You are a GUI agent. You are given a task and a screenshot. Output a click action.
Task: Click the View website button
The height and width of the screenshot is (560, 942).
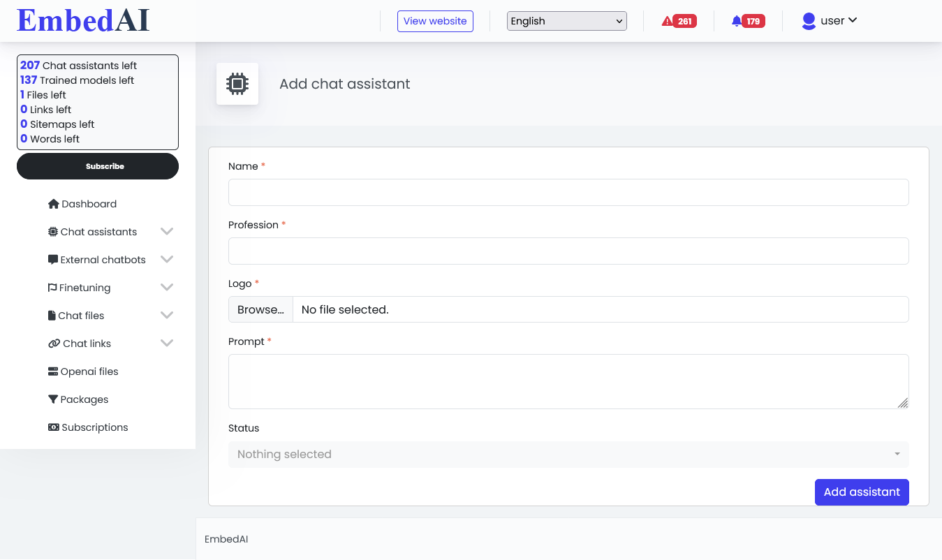coord(435,21)
